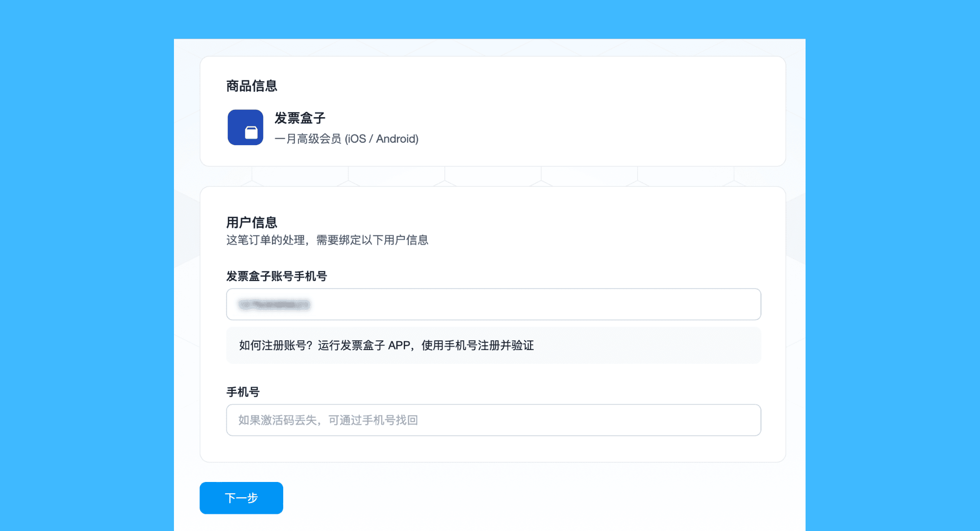Screen dimensions: 980x531
Task: Click the white box glyph inside app icon
Action: 251,132
